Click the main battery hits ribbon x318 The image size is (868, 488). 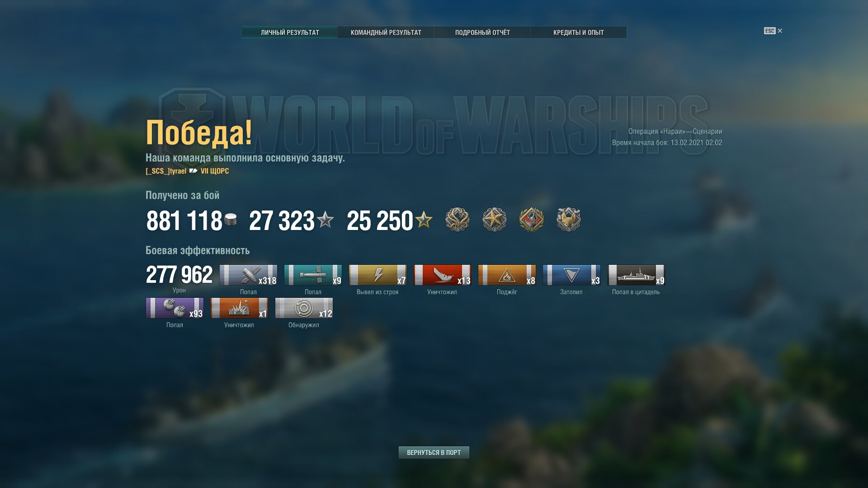click(x=248, y=275)
